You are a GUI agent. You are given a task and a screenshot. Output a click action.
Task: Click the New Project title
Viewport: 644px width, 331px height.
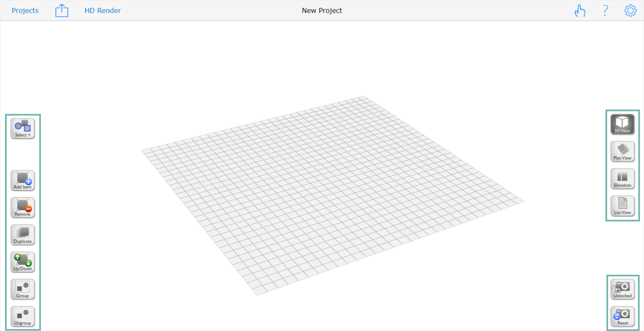click(x=322, y=10)
